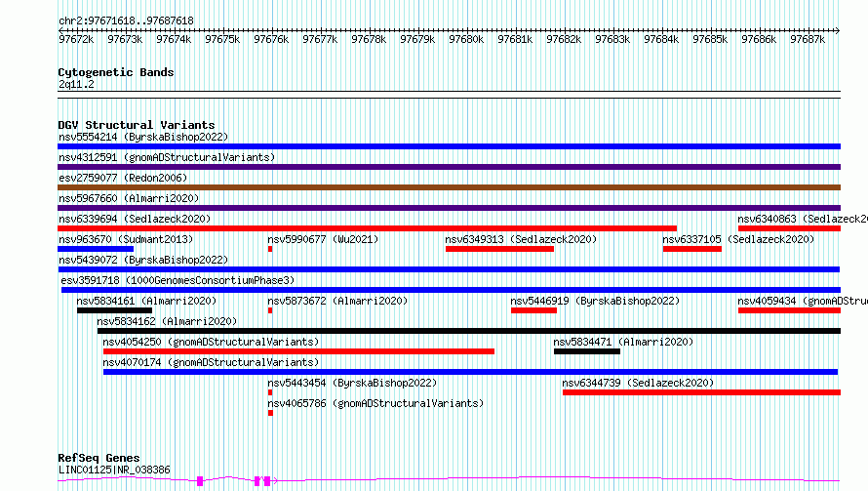Viewport: 868px width, 491px height.
Task: Click the black bar under nsv5834471
Action: [587, 352]
